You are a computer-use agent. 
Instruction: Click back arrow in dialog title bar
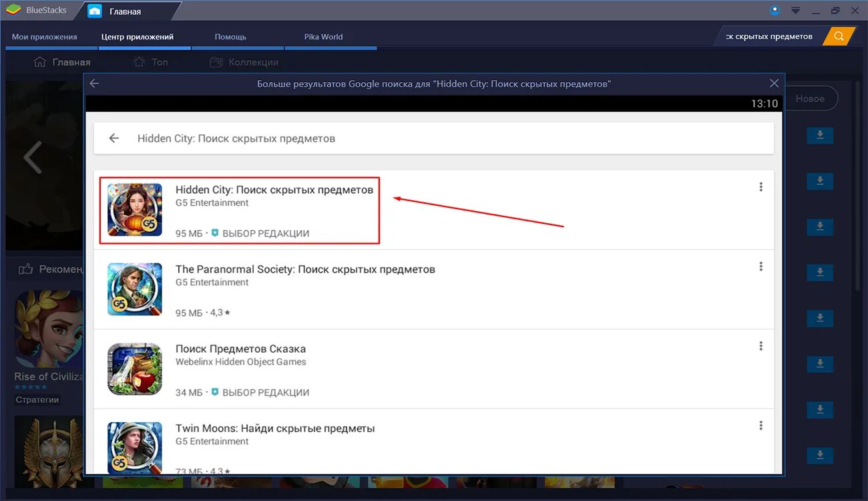tap(94, 83)
